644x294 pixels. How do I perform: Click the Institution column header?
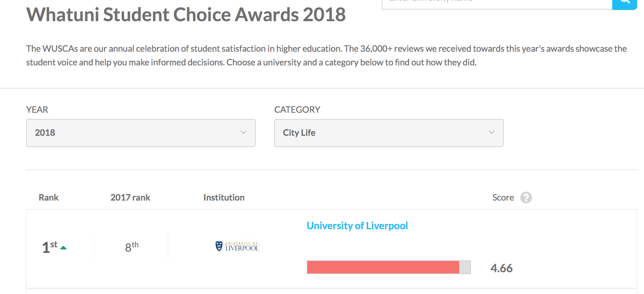pos(224,197)
